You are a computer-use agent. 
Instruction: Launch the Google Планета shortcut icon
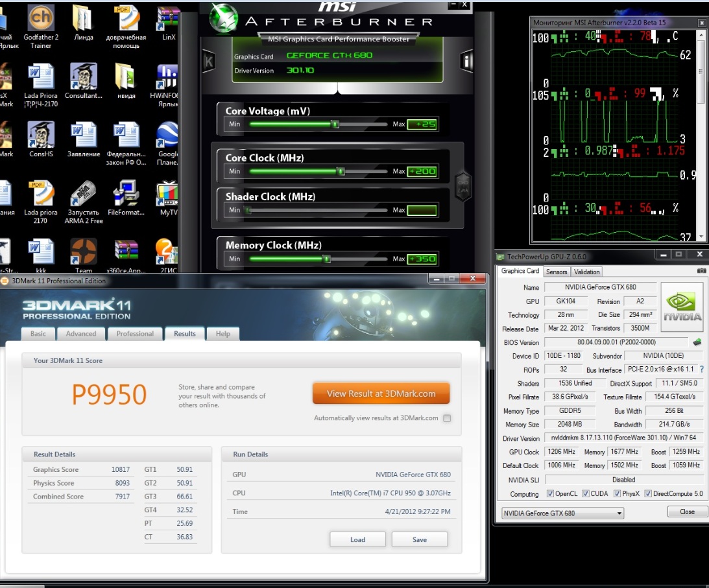pos(167,143)
